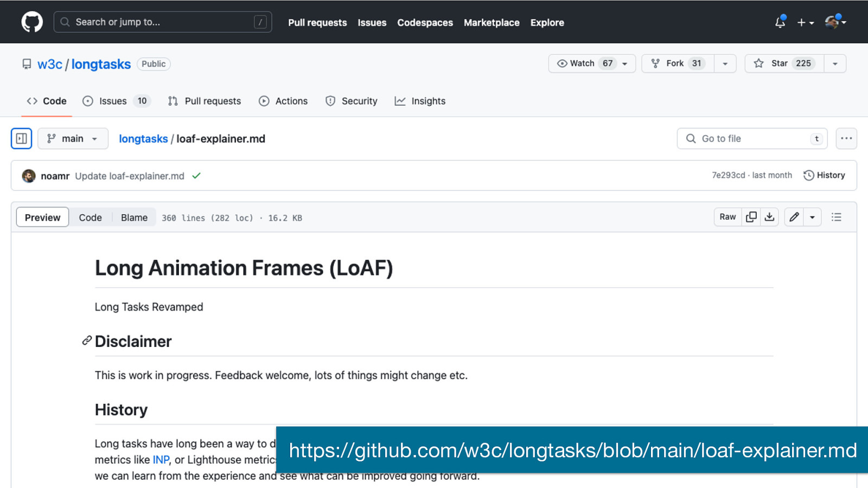Open Marketplace in top navigation
Screen dimensions: 868x488
point(492,23)
